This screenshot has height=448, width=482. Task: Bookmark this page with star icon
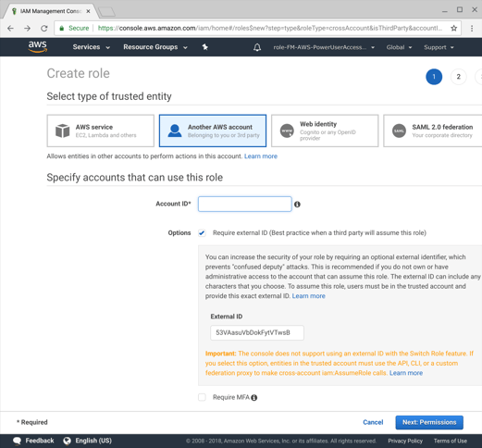tap(453, 29)
